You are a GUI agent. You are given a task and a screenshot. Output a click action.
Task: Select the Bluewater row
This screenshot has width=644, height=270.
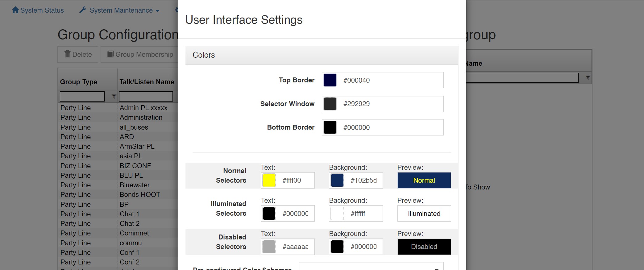click(118, 185)
